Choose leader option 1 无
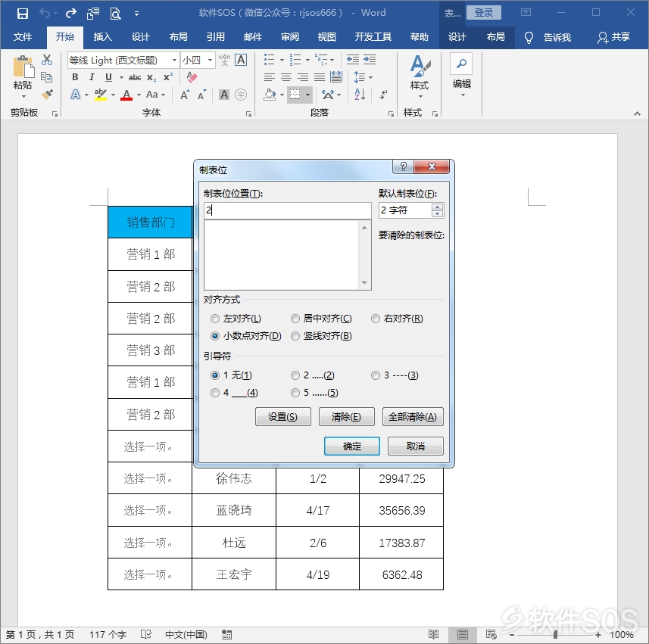 [215, 375]
